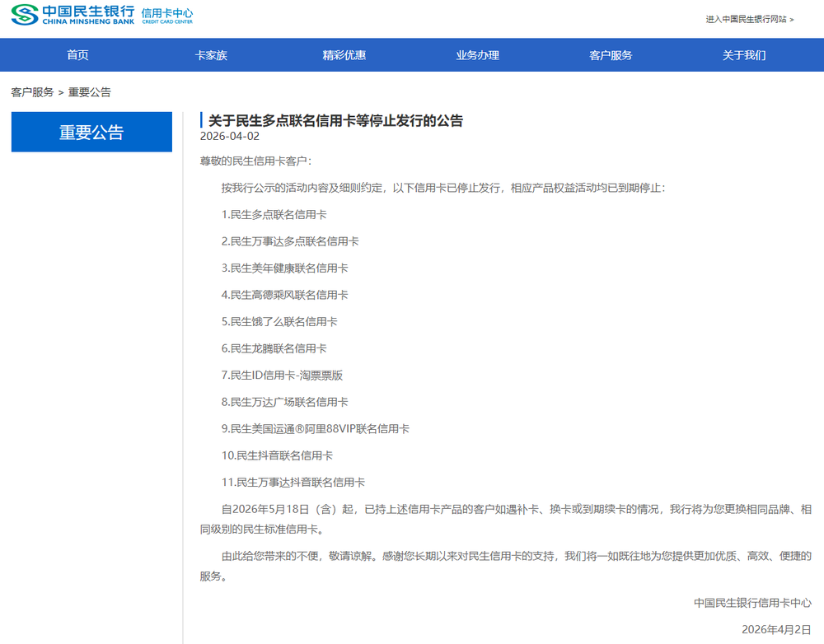Screen dimensions: 824x644
Task: Select the 重要公告 sidebar button
Action: (x=91, y=132)
